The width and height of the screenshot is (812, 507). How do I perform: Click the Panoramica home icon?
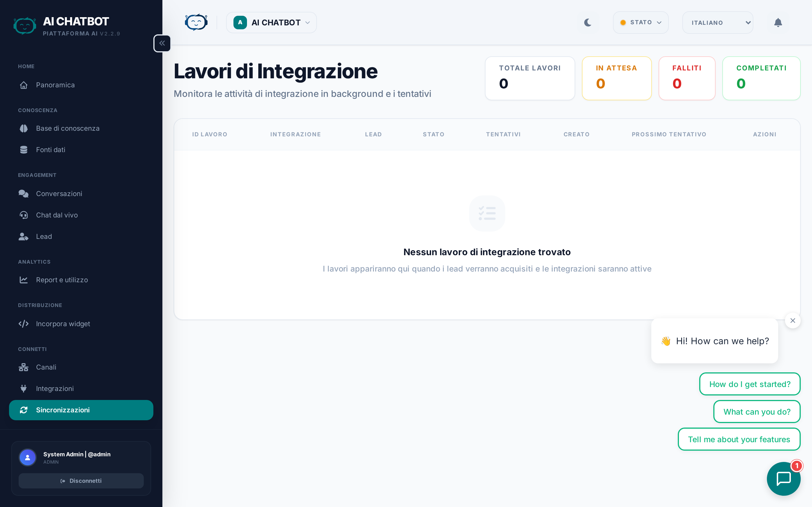click(23, 85)
